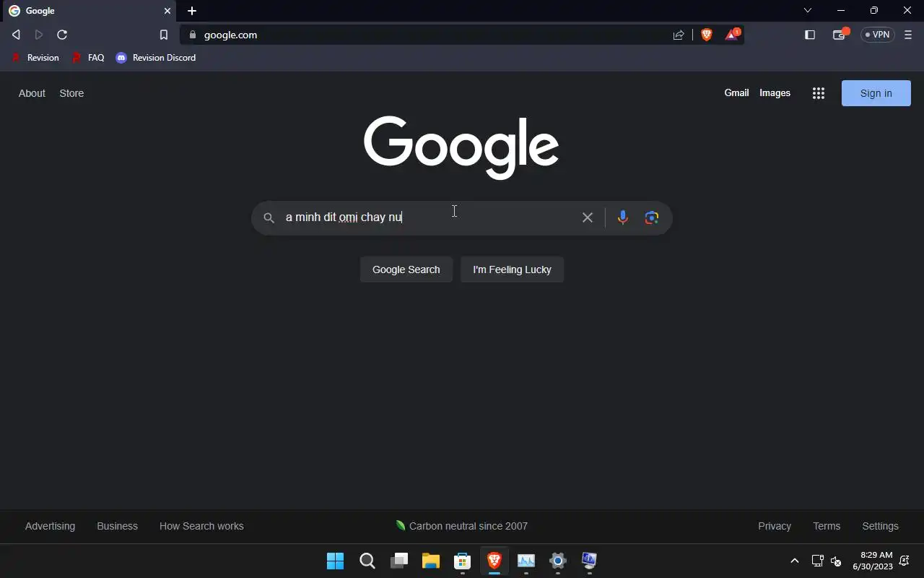
Task: Open the Settings gear on the taskbar
Action: [558, 561]
